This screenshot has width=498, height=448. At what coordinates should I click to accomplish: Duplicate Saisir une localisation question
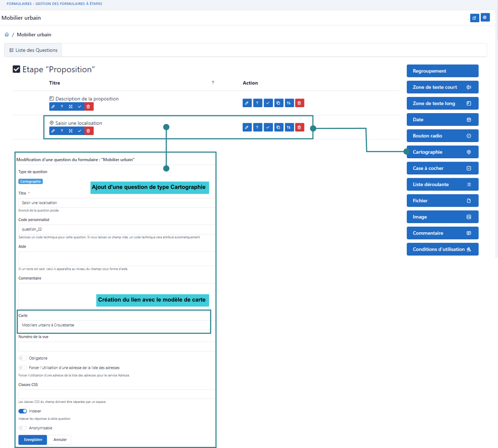[x=278, y=127]
